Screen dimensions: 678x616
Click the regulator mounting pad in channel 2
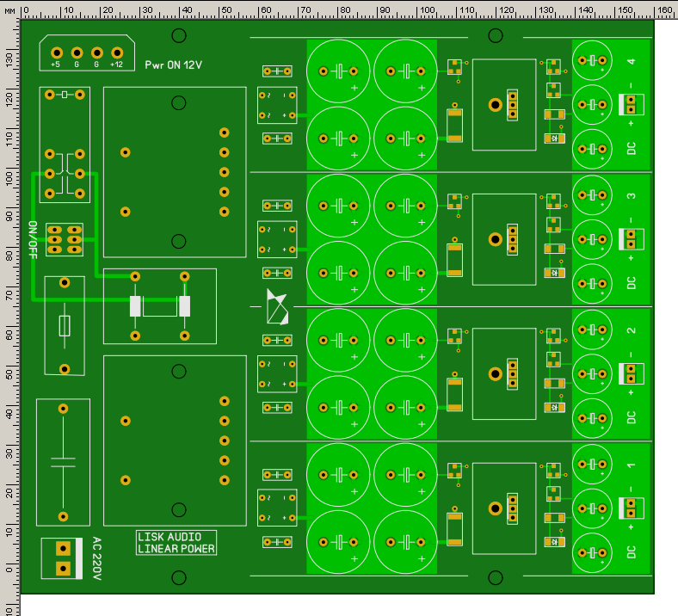[x=495, y=373]
